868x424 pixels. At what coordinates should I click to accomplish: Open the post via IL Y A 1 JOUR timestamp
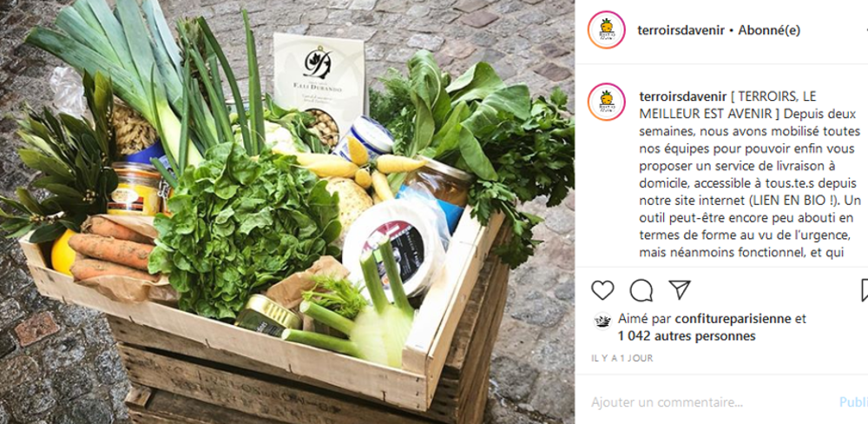(621, 358)
